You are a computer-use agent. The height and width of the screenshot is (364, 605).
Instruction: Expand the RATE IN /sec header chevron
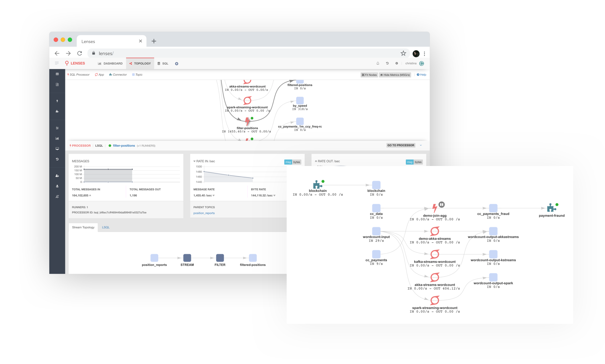coord(194,161)
